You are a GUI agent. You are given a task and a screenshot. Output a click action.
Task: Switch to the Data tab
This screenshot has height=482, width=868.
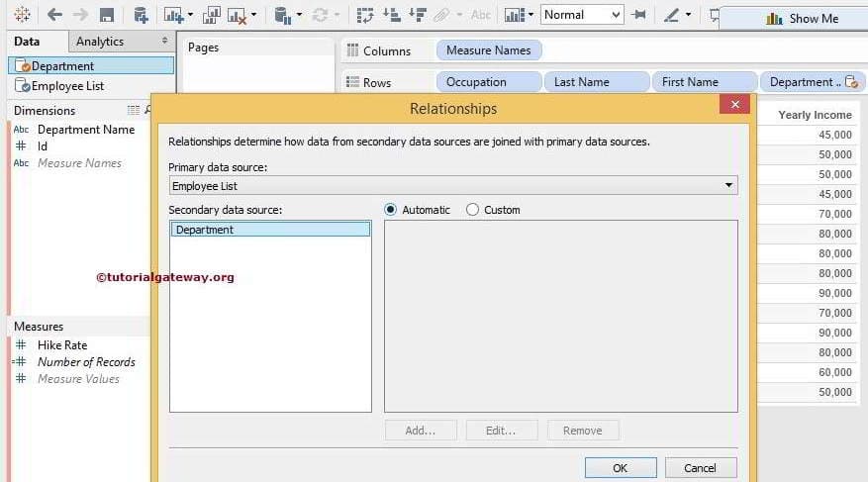pyautogui.click(x=27, y=42)
